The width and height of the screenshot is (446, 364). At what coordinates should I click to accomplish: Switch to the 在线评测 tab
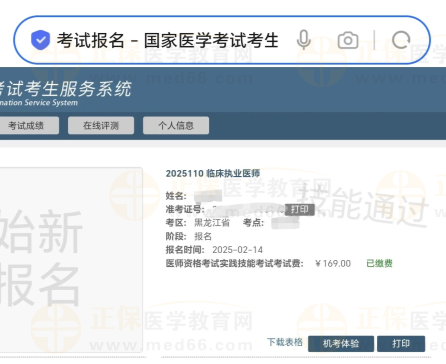click(101, 125)
